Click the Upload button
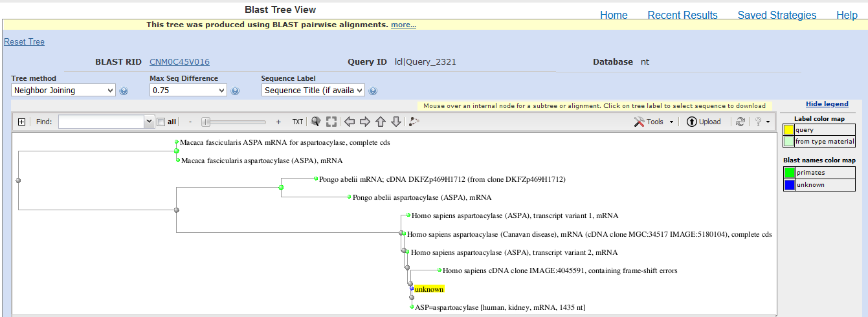The image size is (868, 317). 704,122
